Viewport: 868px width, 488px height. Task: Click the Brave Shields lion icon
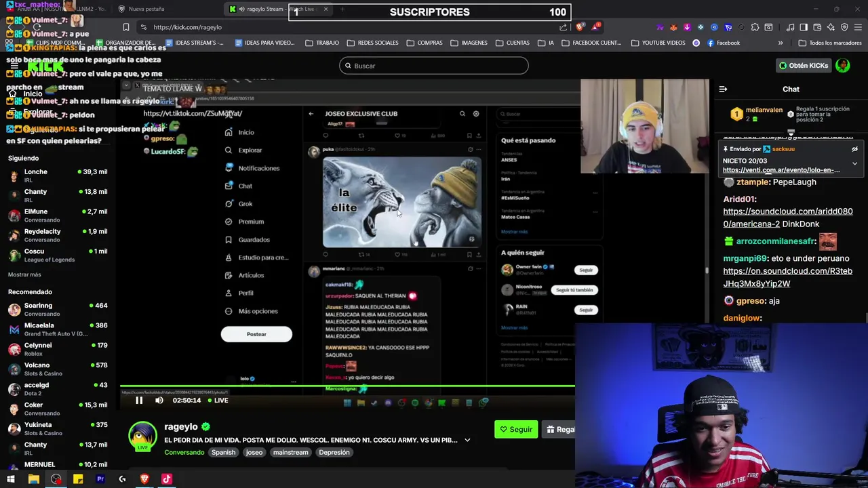(x=580, y=27)
